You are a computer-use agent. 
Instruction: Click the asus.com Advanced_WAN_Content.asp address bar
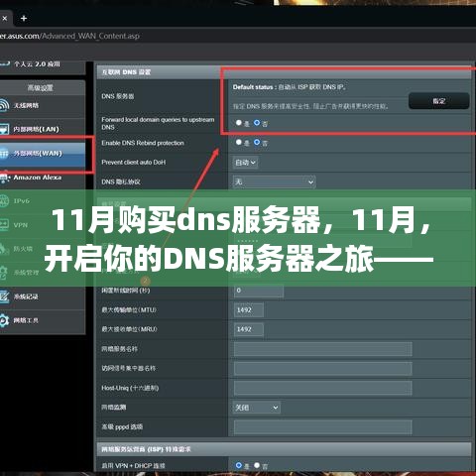coord(69,36)
